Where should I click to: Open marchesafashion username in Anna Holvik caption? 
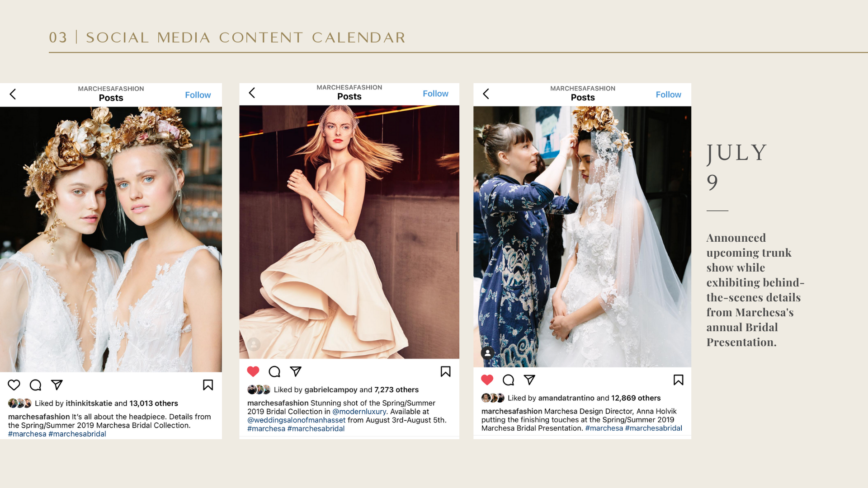point(512,411)
